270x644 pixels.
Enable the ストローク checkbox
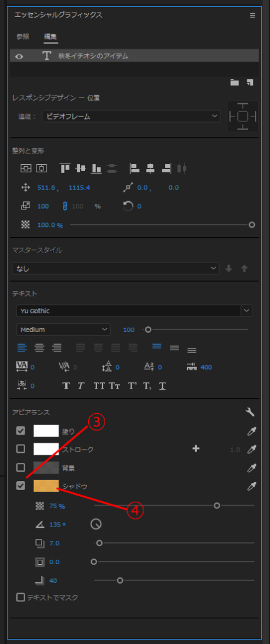21,449
